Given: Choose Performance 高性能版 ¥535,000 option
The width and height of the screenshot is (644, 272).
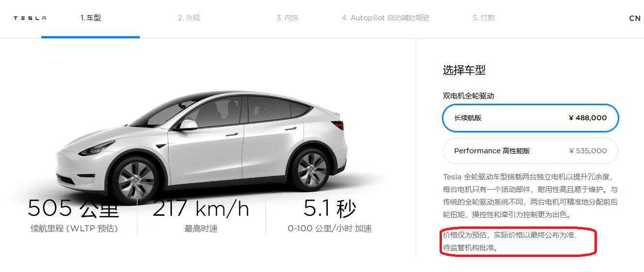Looking at the screenshot, I should (530, 151).
